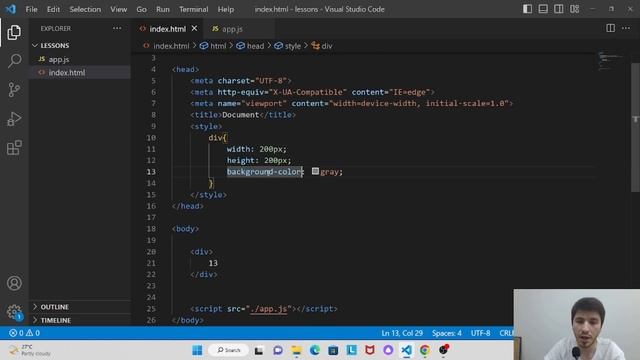
Task: Click the code minimap preview
Action: coord(611,61)
